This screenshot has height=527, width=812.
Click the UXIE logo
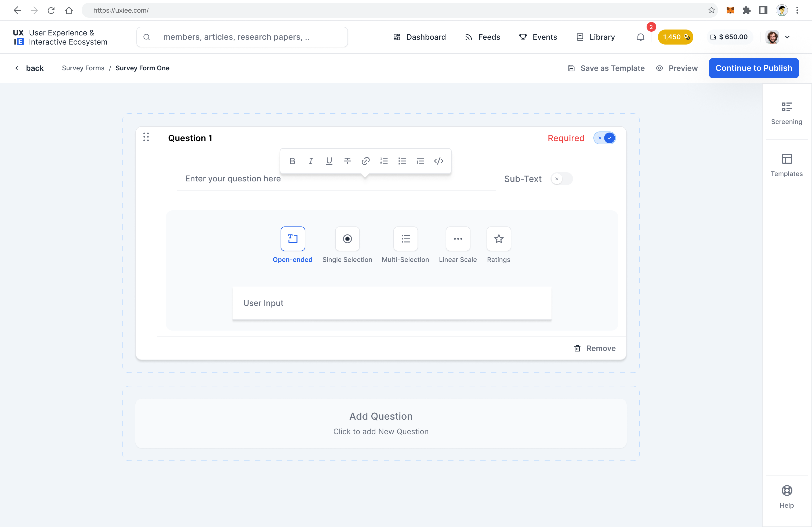click(x=60, y=37)
